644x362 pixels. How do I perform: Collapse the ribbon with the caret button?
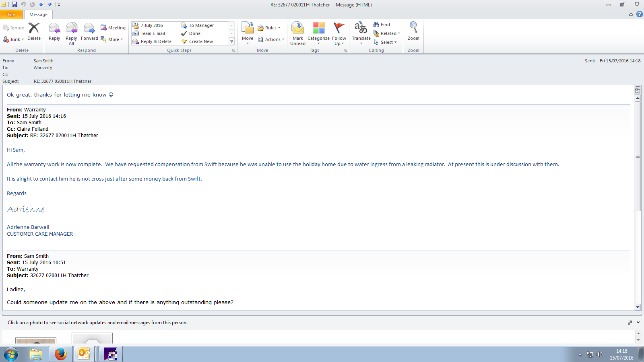coord(631,14)
